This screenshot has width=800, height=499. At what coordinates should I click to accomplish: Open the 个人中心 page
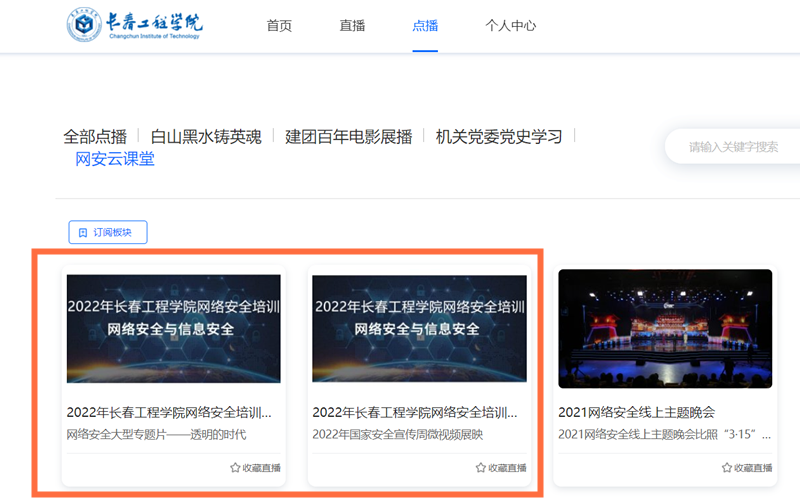click(510, 26)
